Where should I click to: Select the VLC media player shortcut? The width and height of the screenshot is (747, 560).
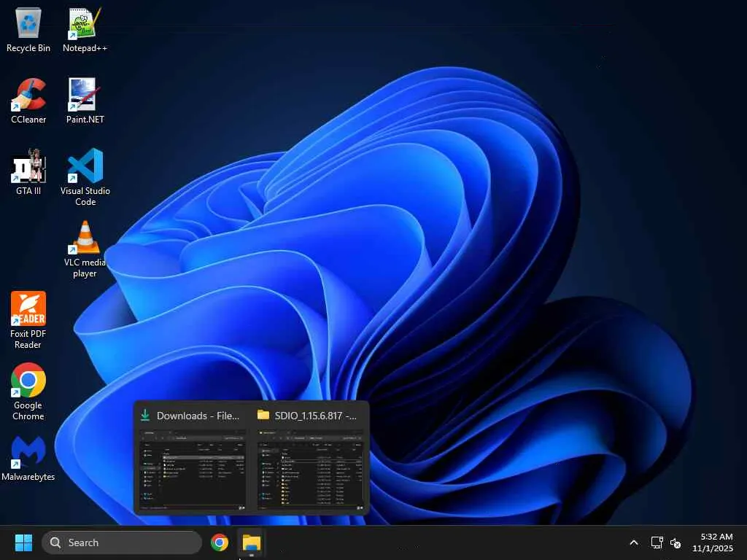85,249
